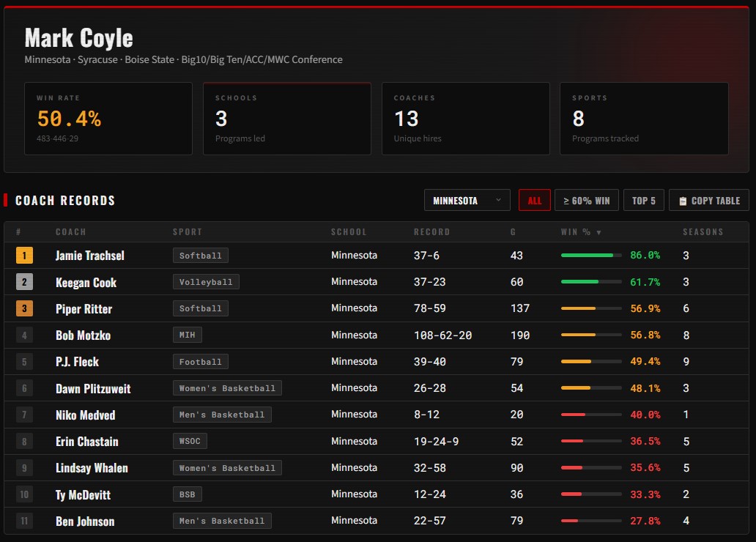
Task: Click the gold rank 1 badge
Action: point(25,255)
